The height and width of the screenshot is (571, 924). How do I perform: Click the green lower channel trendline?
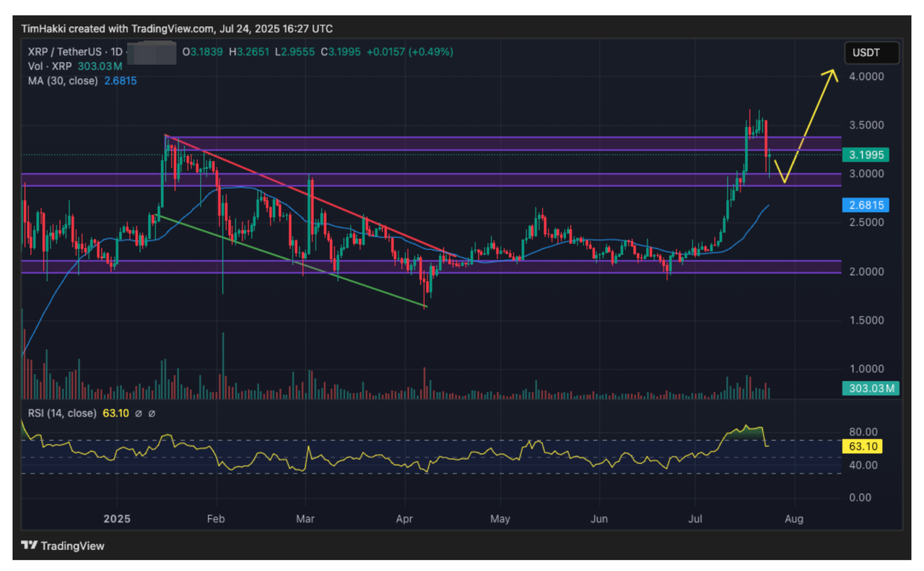[x=289, y=260]
